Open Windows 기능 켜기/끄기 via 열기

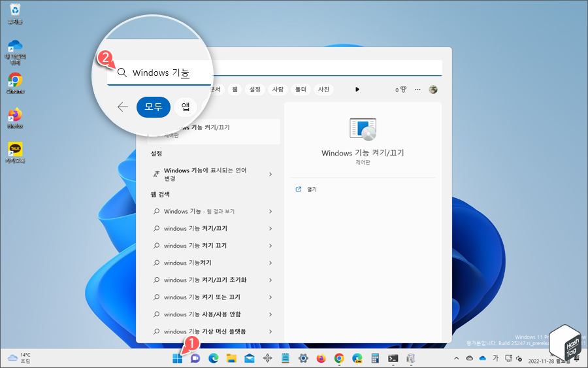pos(312,190)
